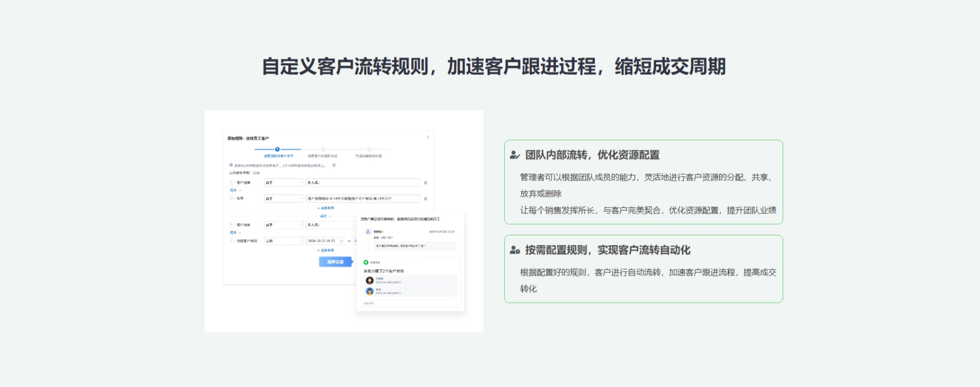
Task: Select step 2 设置客户的流转方式
Action: [323, 149]
